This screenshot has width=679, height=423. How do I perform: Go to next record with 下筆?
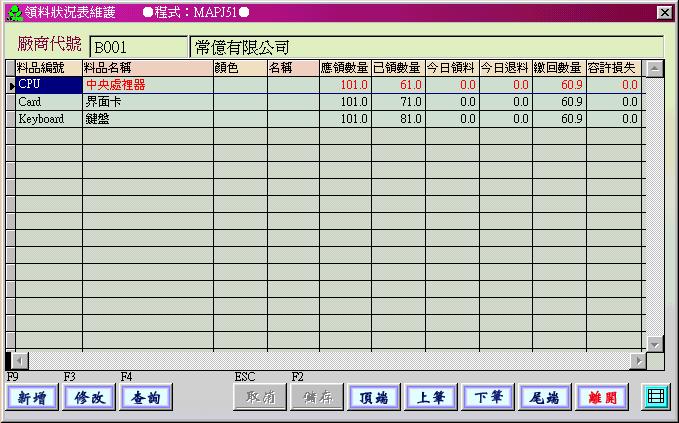point(487,397)
